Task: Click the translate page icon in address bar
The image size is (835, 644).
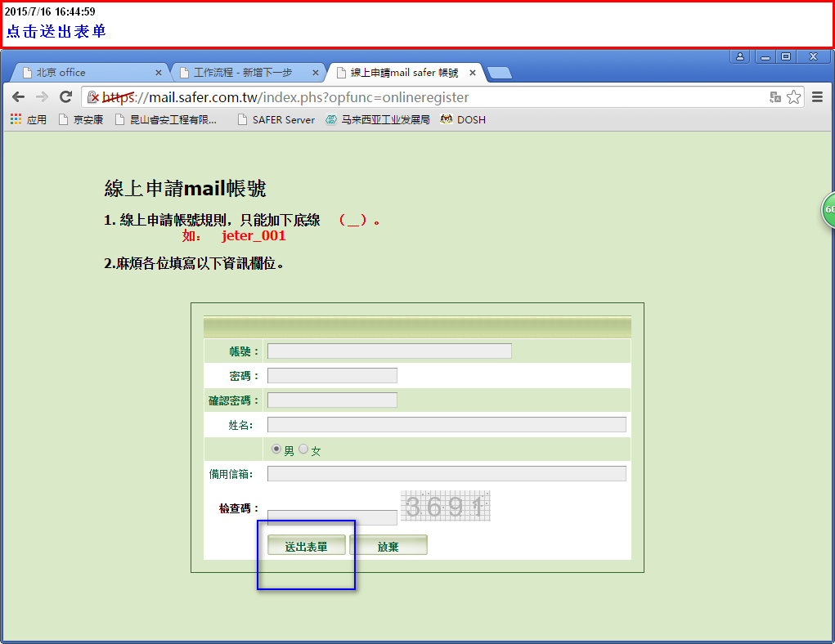Action: point(774,97)
